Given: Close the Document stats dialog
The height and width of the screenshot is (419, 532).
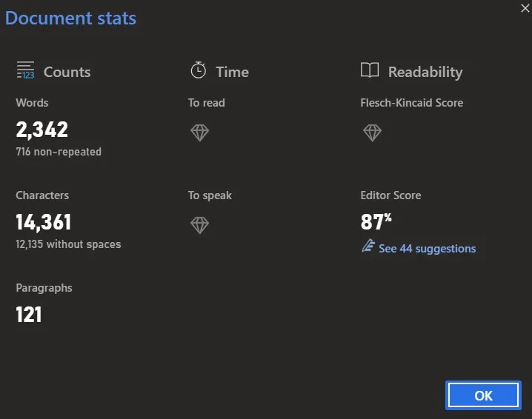Looking at the screenshot, I should click(x=525, y=5).
